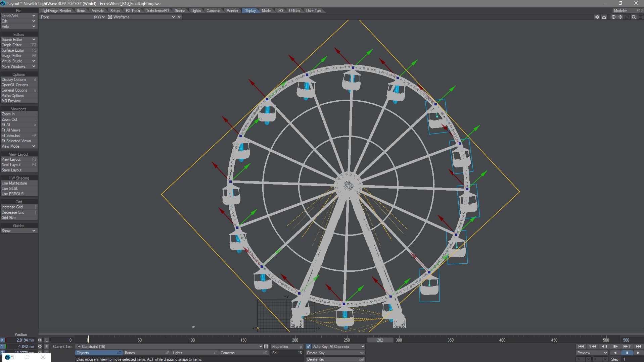The height and width of the screenshot is (362, 644).
Task: Click the viewport center target icon
Action: coord(613,17)
